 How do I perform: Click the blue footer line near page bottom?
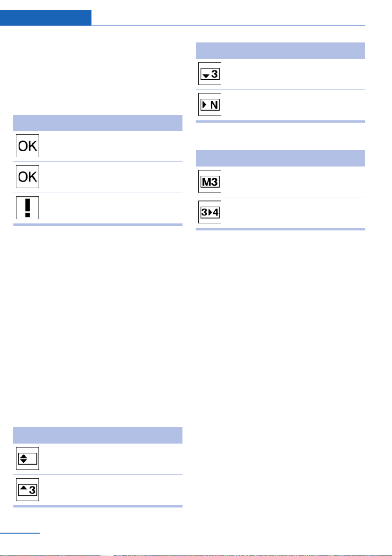coord(20,533)
